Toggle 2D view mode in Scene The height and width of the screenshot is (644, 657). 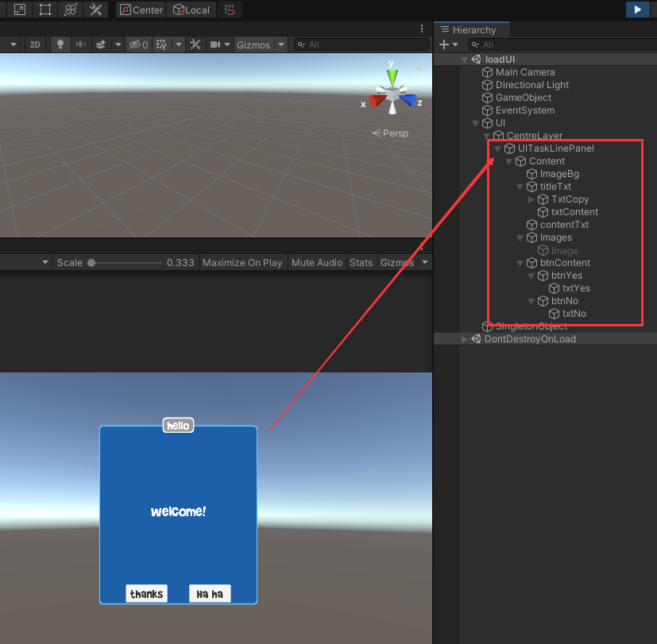click(x=35, y=44)
